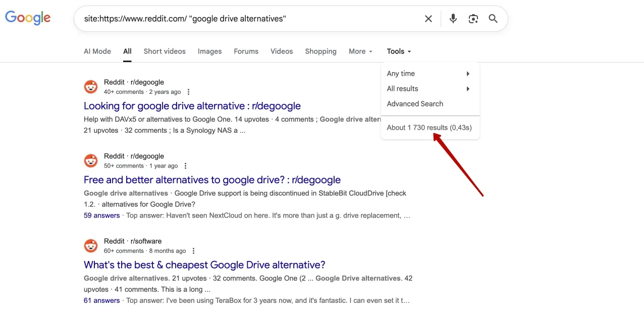This screenshot has width=644, height=318.
Task: Switch to AI Mode tab
Action: click(x=97, y=51)
